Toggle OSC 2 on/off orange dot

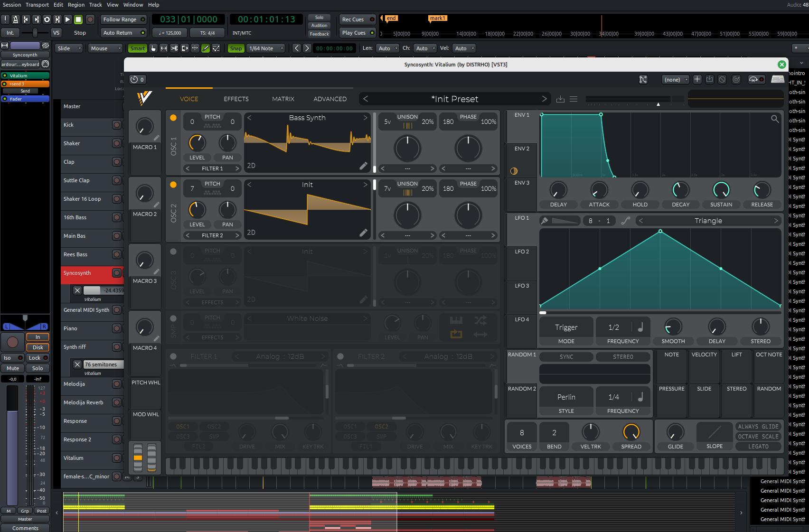coord(173,185)
